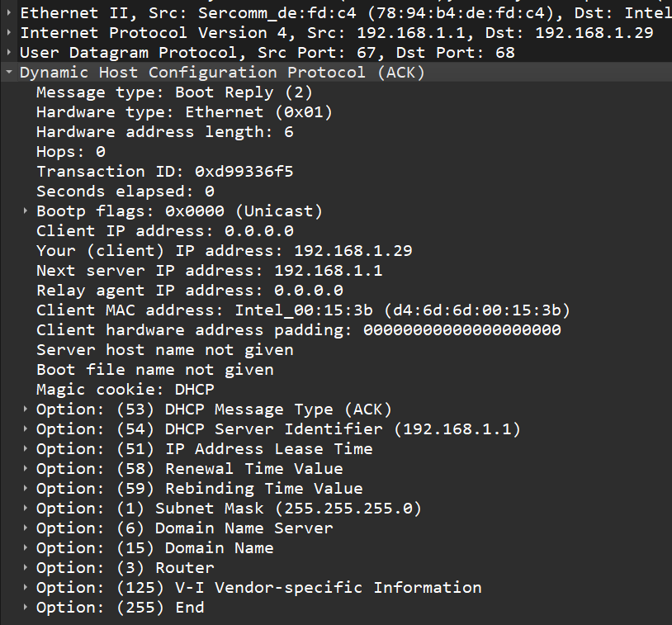The width and height of the screenshot is (672, 625).
Task: Expand Internet Protocol Version 4 details
Action: tap(8, 33)
